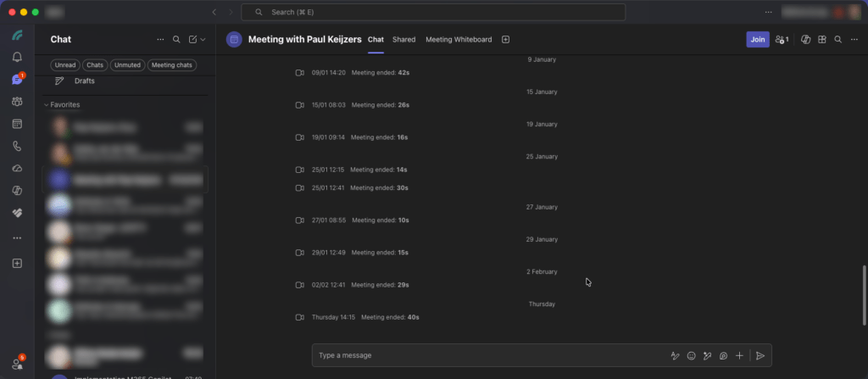Switch to the Shared tab
Viewport: 868px width, 379px height.
[404, 39]
